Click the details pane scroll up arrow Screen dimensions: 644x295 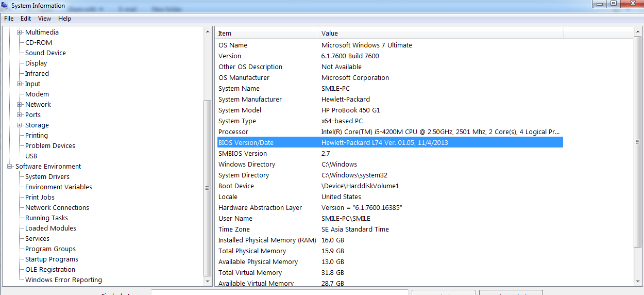tap(638, 32)
